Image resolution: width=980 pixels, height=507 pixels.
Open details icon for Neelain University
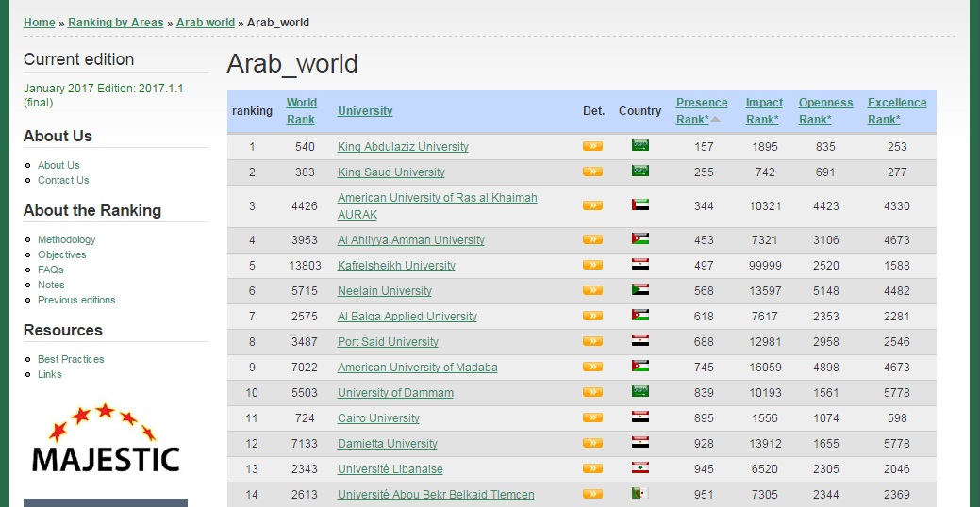(x=592, y=290)
